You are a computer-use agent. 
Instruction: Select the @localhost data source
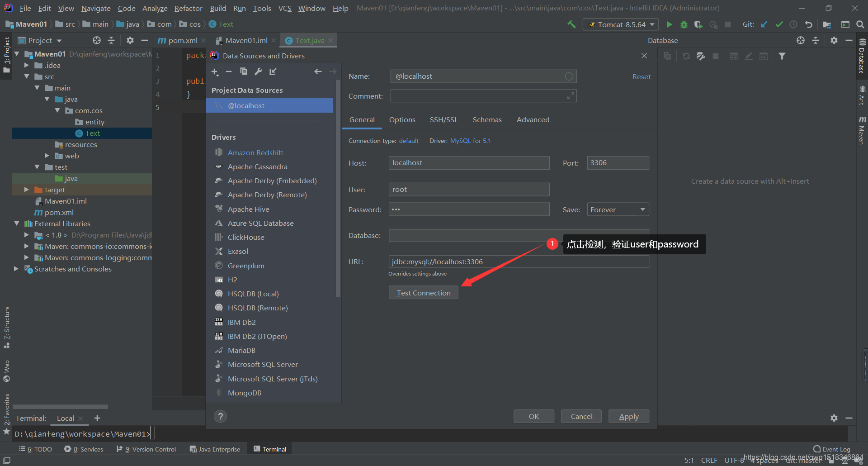[269, 105]
